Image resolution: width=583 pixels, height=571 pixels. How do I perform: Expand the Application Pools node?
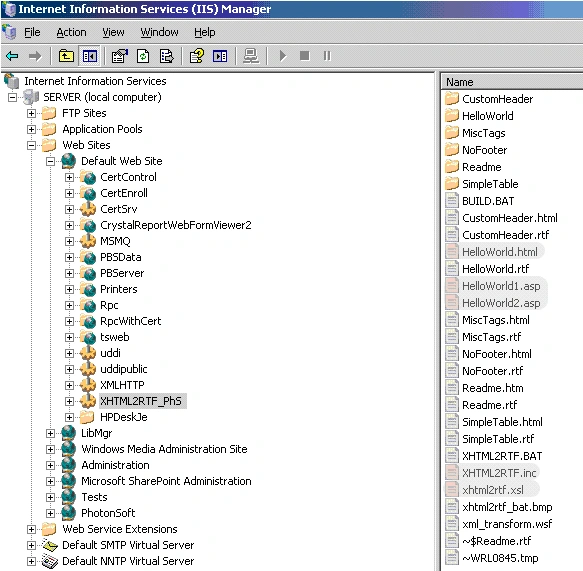coord(32,129)
